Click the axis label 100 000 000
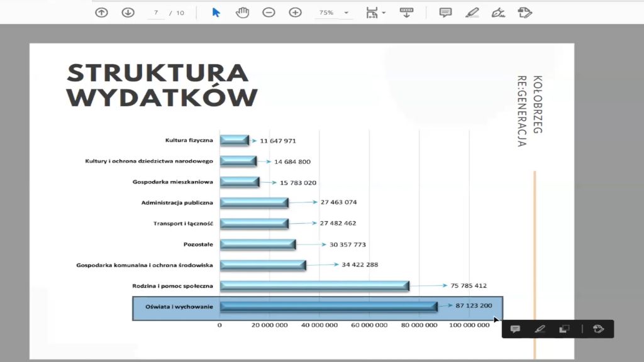 (x=469, y=325)
